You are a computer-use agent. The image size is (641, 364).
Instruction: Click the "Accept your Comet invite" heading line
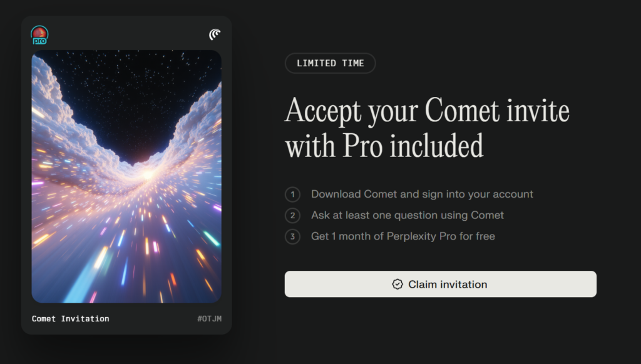pyautogui.click(x=427, y=112)
